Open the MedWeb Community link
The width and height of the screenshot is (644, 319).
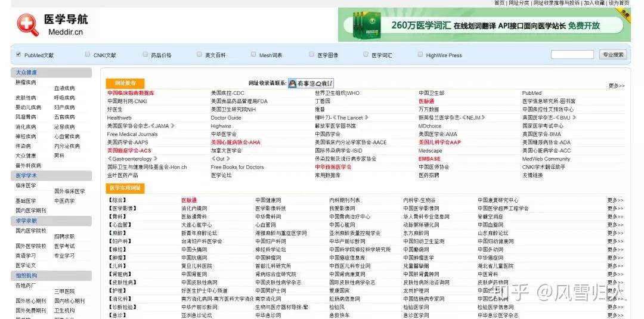pyautogui.click(x=546, y=159)
